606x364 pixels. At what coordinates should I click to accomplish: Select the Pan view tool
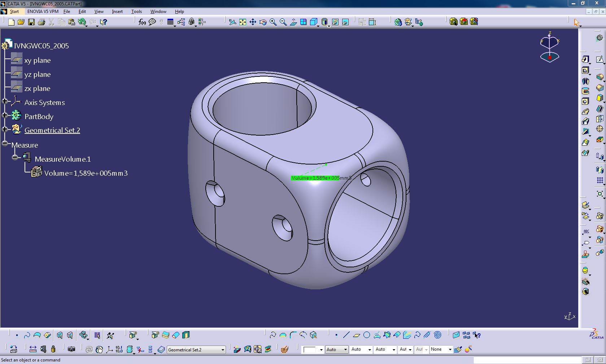pos(253,22)
